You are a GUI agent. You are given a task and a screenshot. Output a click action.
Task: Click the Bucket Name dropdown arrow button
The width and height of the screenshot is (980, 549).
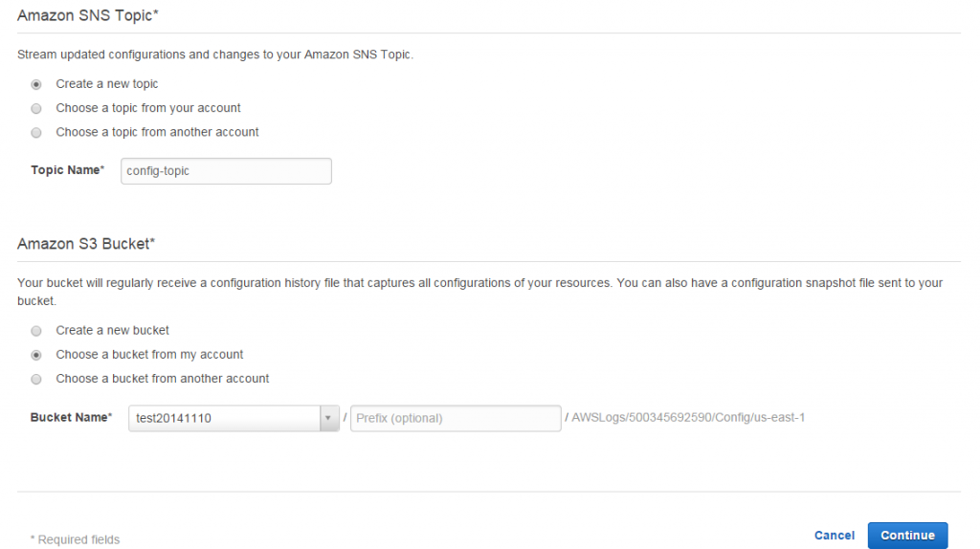pyautogui.click(x=329, y=419)
